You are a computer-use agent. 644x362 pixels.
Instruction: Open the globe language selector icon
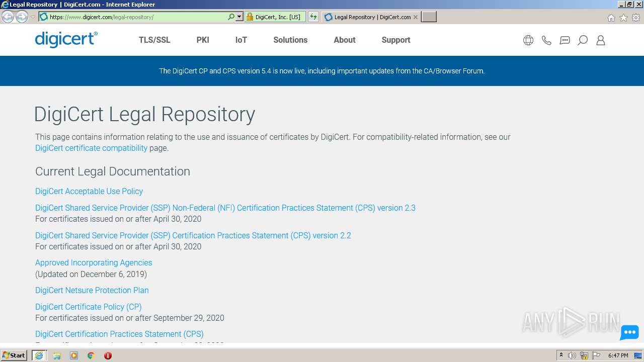(528, 40)
